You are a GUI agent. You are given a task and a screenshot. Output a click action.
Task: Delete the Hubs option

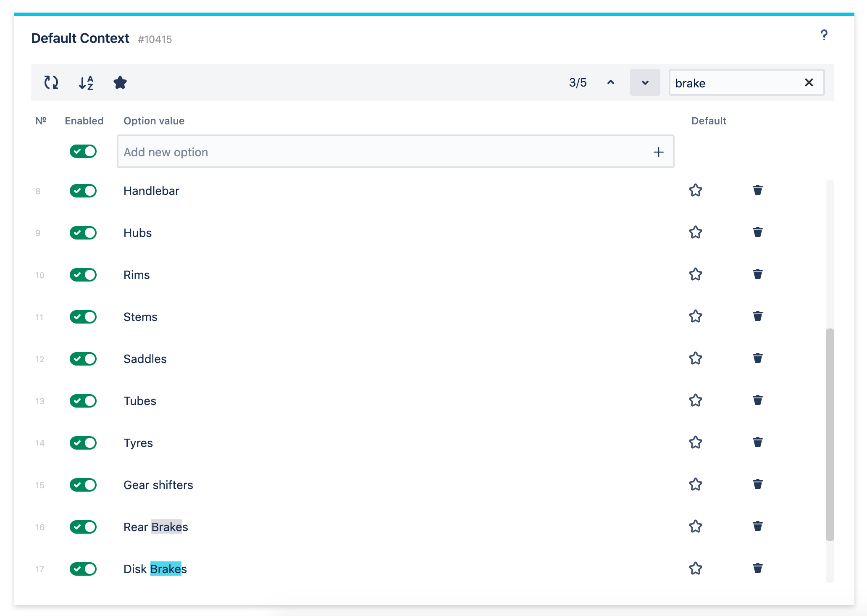click(x=757, y=232)
